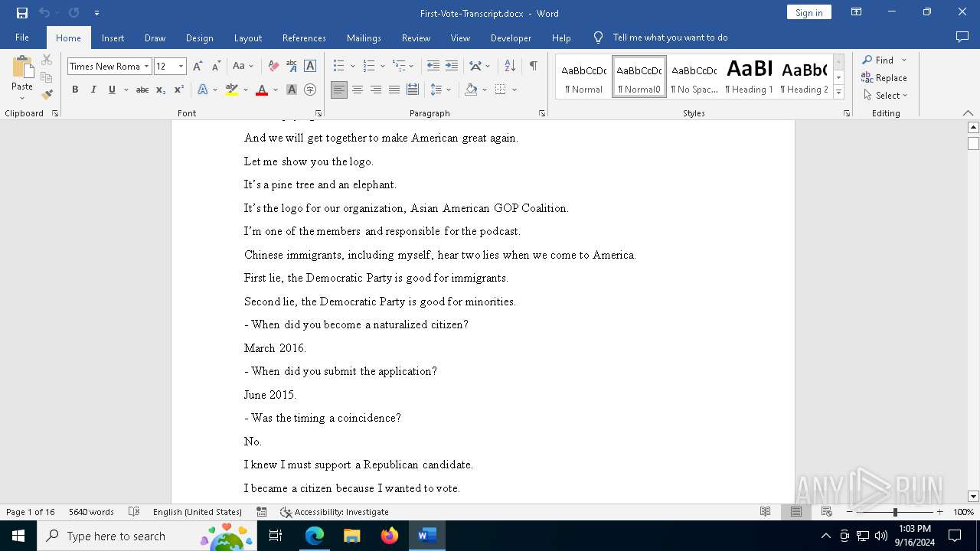Image resolution: width=980 pixels, height=551 pixels.
Task: Toggle Bold formatting
Action: click(75, 90)
